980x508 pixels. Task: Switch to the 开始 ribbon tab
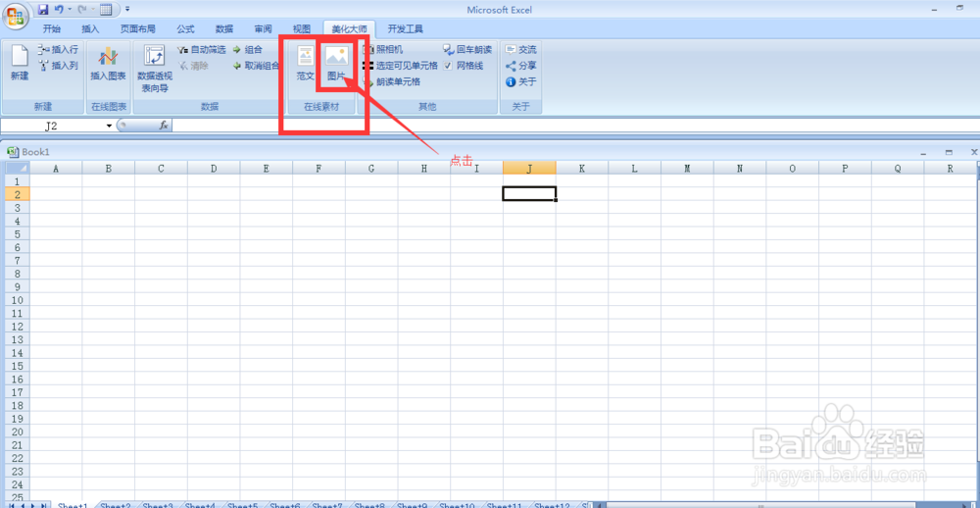[x=52, y=28]
